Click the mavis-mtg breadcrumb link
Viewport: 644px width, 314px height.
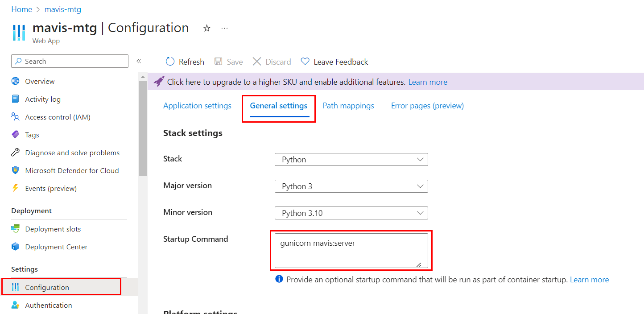[x=63, y=9]
